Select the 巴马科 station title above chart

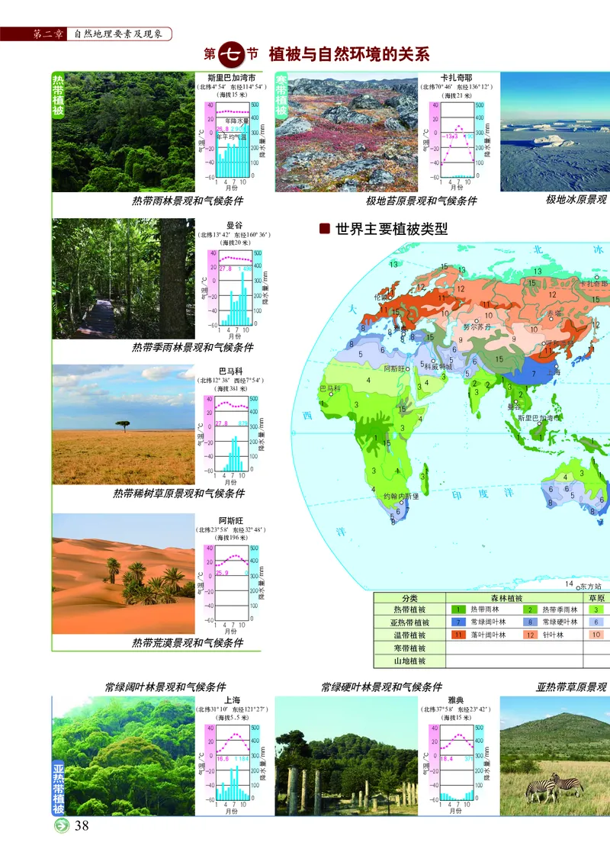(x=231, y=371)
